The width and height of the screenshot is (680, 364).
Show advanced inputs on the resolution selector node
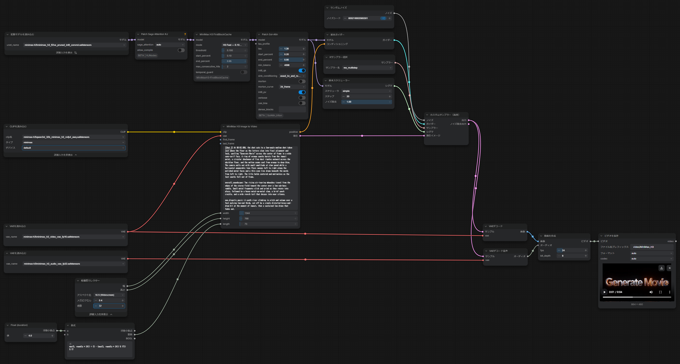click(101, 314)
